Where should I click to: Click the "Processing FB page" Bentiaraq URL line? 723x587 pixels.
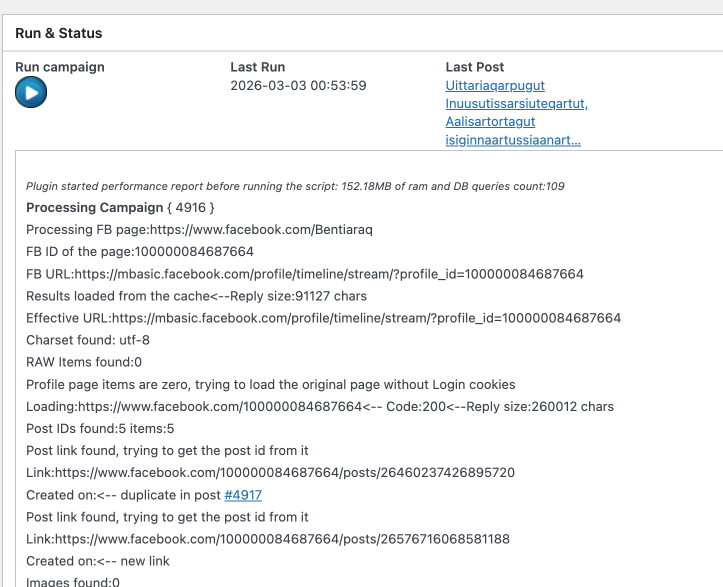199,230
